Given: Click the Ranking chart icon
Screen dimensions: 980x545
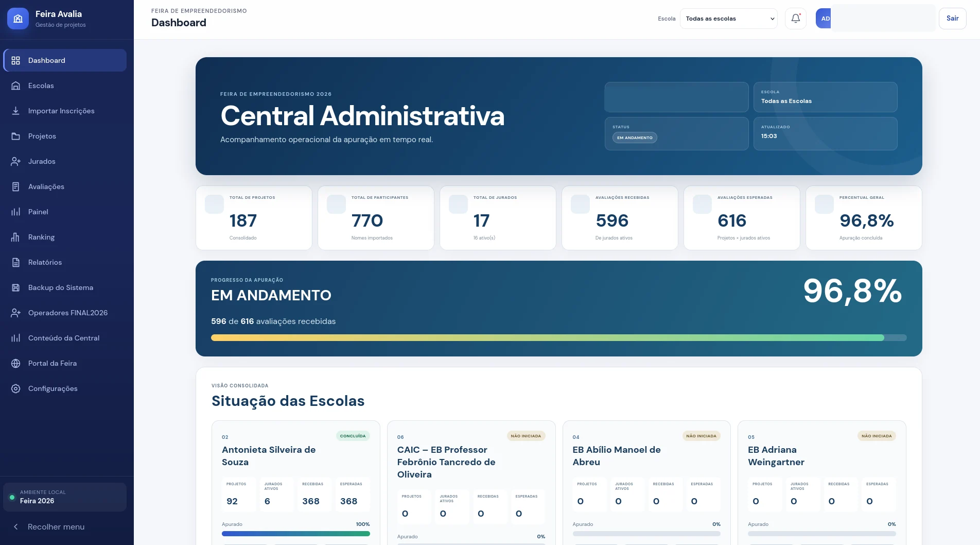Looking at the screenshot, I should coord(16,237).
